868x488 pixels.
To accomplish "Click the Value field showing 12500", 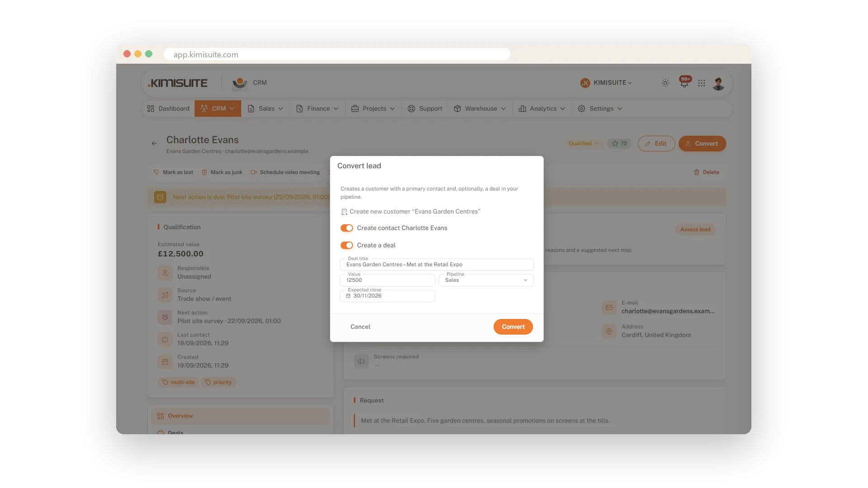I will click(x=387, y=280).
